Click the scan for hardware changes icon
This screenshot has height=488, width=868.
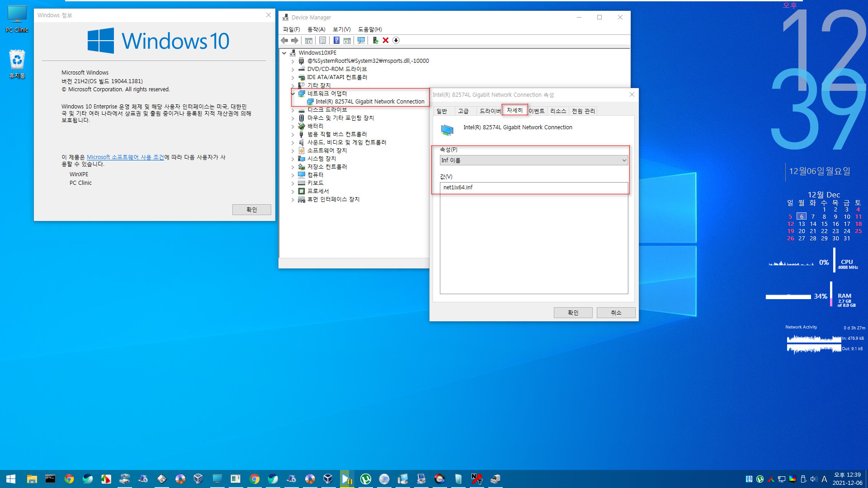tap(362, 41)
